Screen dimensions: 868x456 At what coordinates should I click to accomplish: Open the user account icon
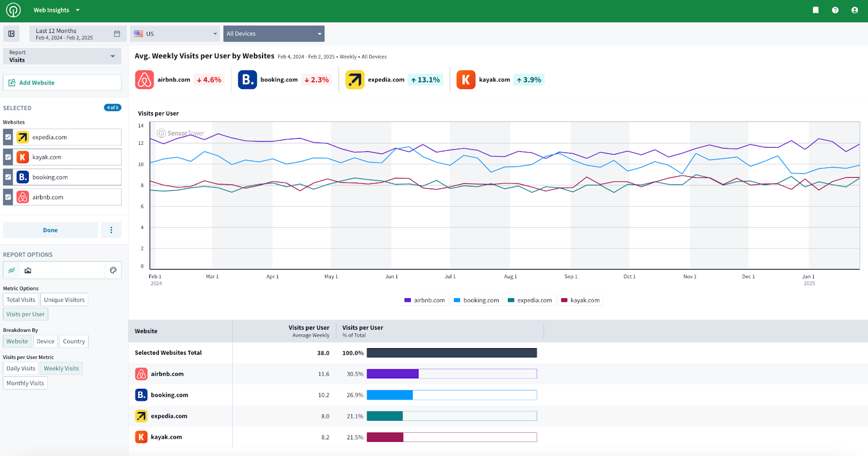tap(854, 10)
